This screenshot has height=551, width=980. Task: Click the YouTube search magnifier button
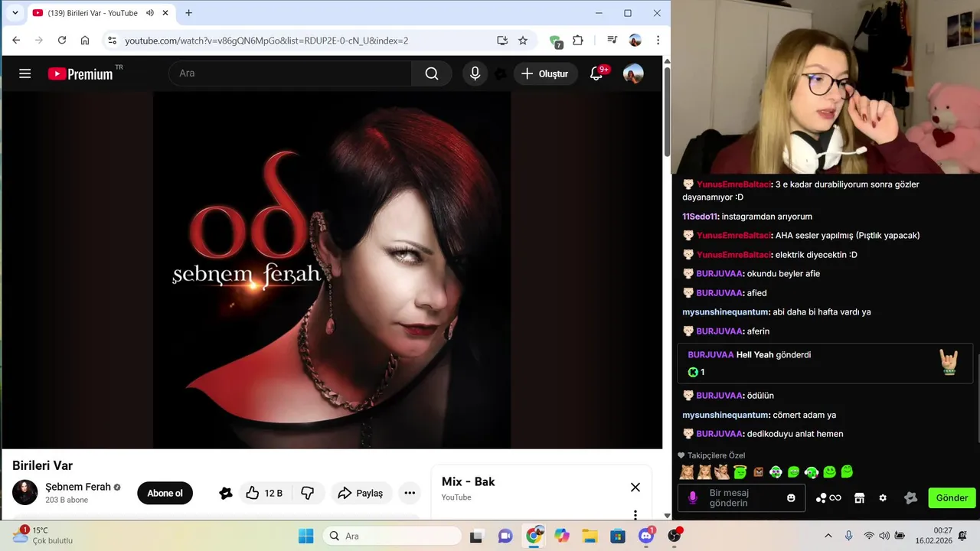point(432,73)
